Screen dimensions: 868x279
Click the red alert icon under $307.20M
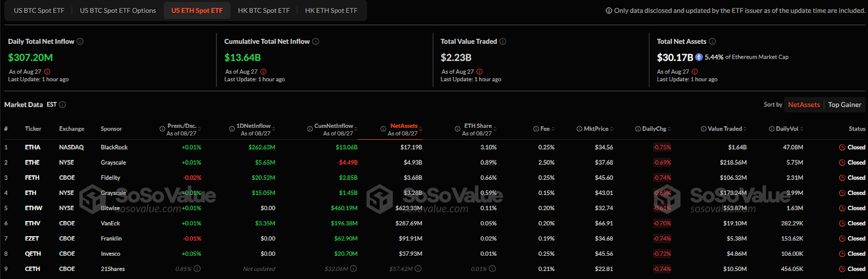tap(47, 72)
